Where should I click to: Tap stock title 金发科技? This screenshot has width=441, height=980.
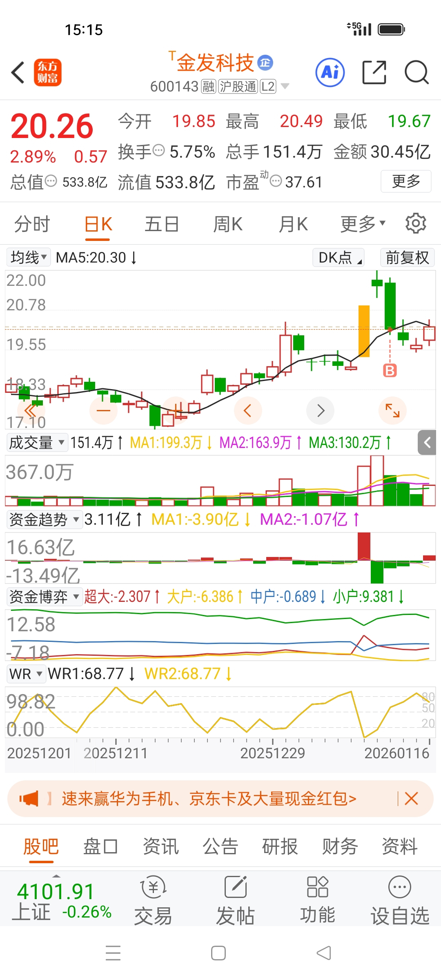pos(215,62)
